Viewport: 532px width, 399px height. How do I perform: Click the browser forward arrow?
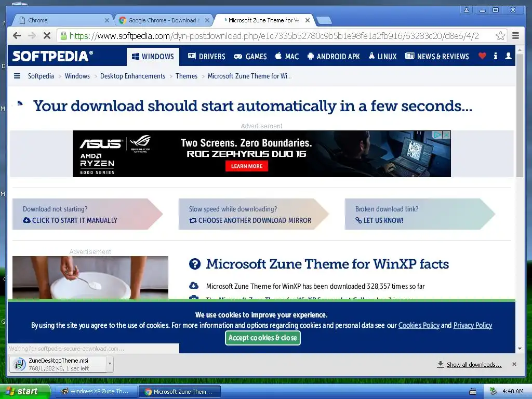coord(32,36)
